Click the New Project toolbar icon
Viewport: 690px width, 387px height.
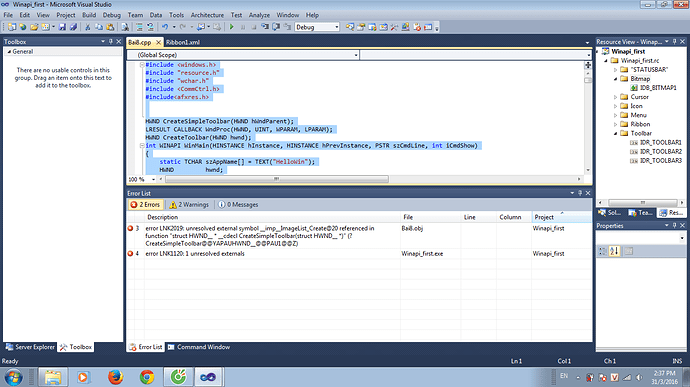pyautogui.click(x=12, y=27)
